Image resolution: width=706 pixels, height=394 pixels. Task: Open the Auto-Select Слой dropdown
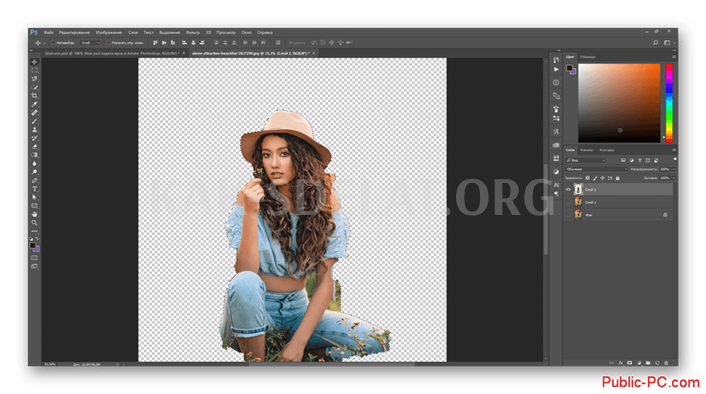click(x=90, y=43)
